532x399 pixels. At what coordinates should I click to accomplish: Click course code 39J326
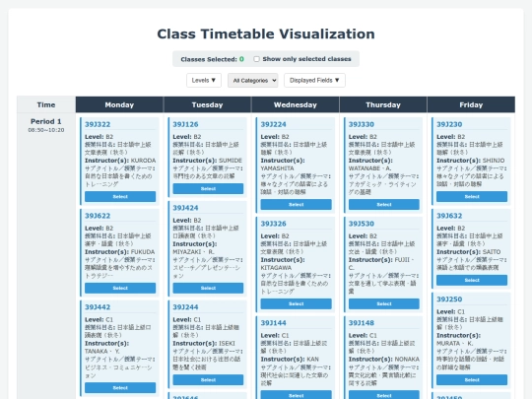[274, 224]
